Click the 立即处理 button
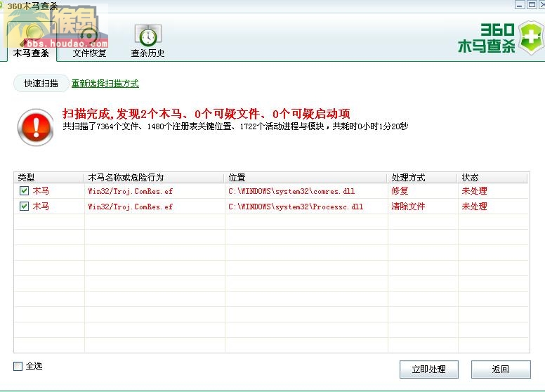Screen dimensions: 545x392 pos(429,369)
